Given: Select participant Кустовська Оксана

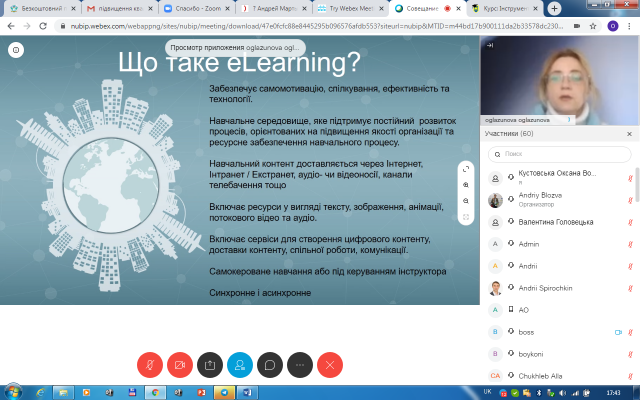Looking at the screenshot, I should (x=559, y=178).
